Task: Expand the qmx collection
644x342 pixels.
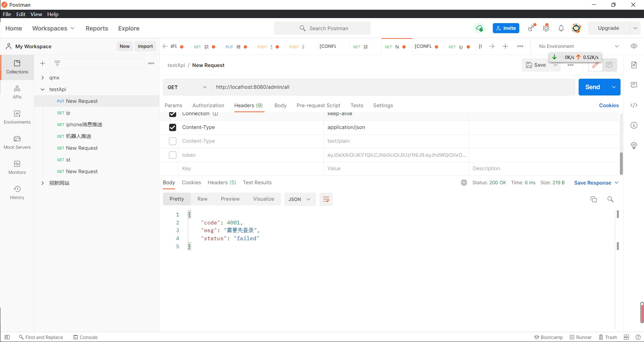Action: click(43, 78)
